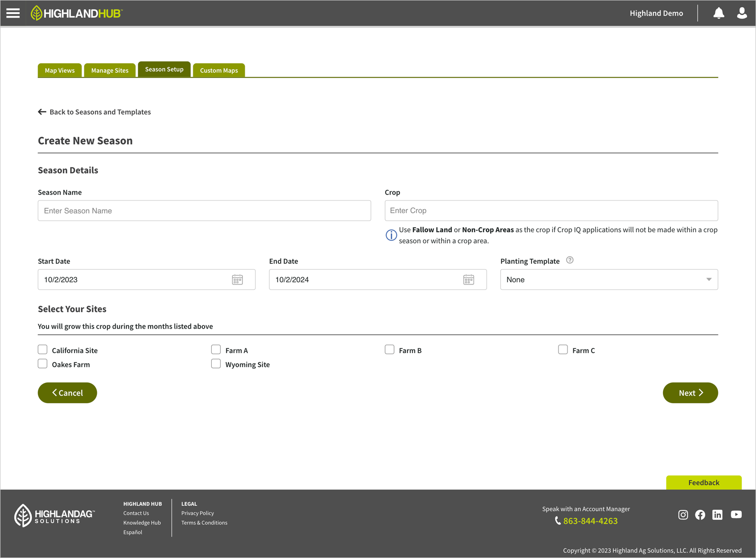Open the Feedback tab button

(703, 483)
